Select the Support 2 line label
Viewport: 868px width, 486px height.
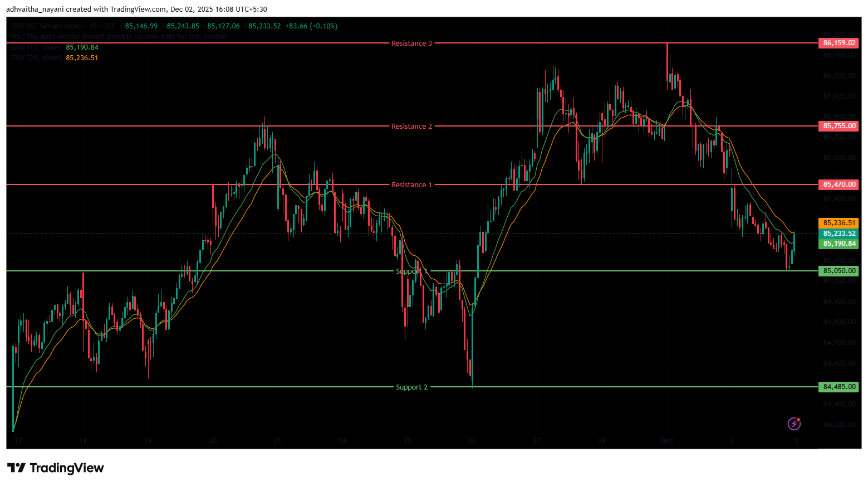[x=411, y=387]
